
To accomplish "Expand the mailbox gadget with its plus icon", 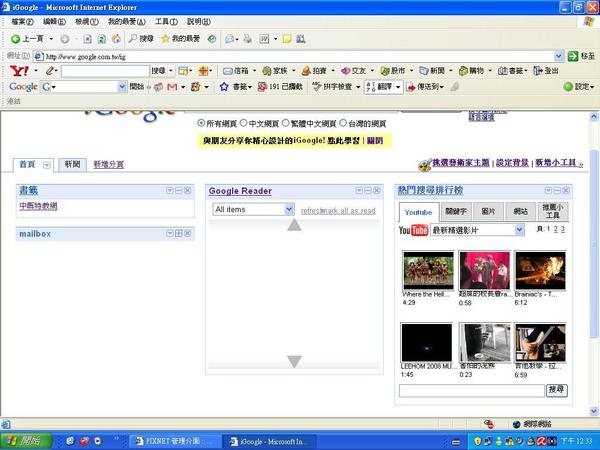I will pyautogui.click(x=179, y=233).
